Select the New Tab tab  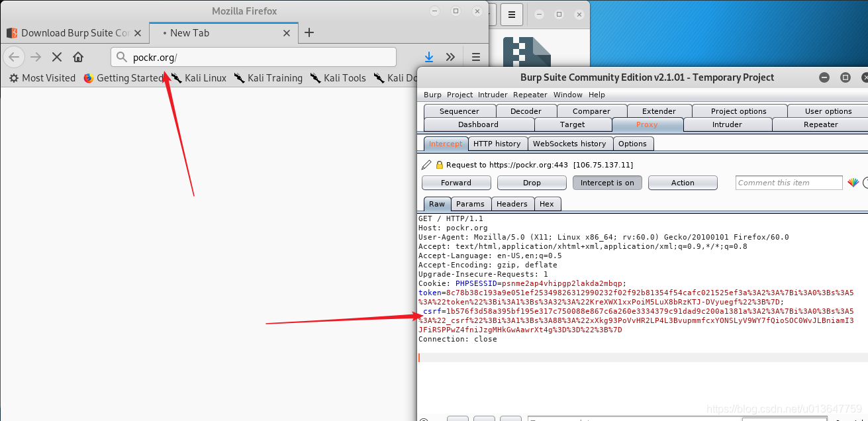[223, 32]
